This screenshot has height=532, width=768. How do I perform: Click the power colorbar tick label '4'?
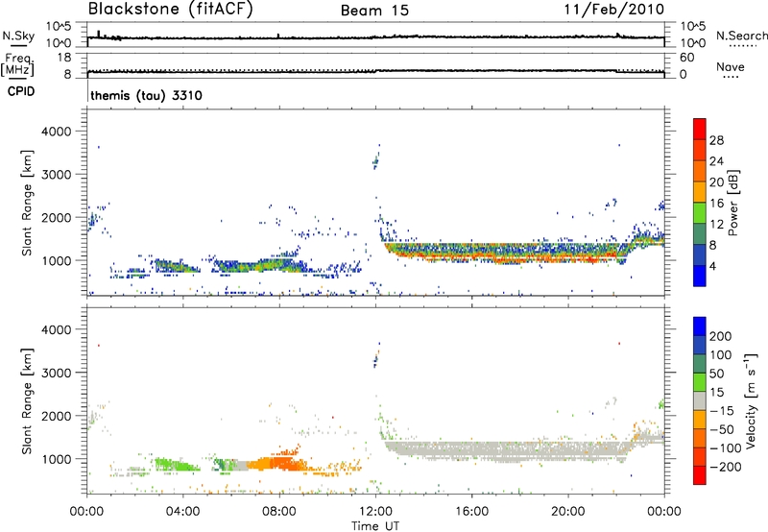coord(713,266)
